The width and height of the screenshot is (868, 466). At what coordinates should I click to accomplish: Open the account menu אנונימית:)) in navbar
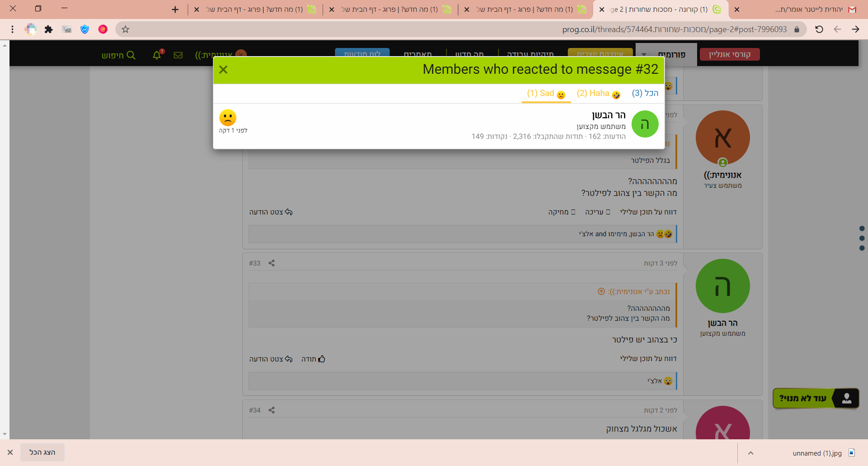click(221, 55)
